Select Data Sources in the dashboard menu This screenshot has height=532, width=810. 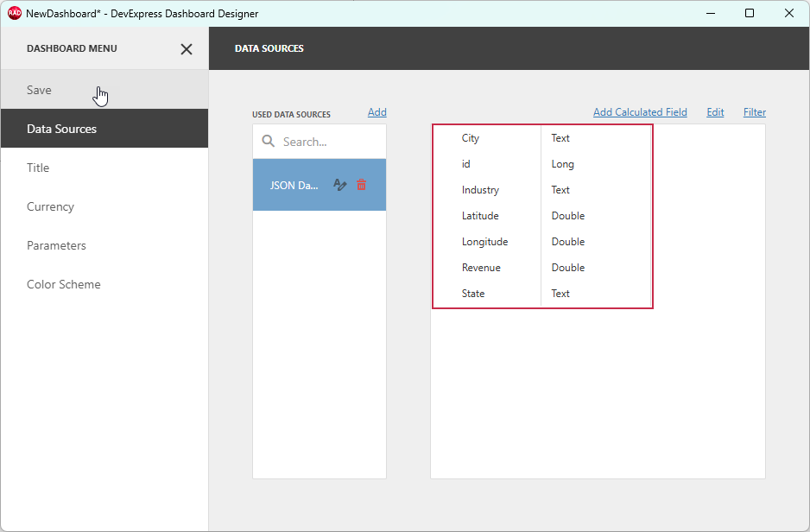(x=62, y=128)
